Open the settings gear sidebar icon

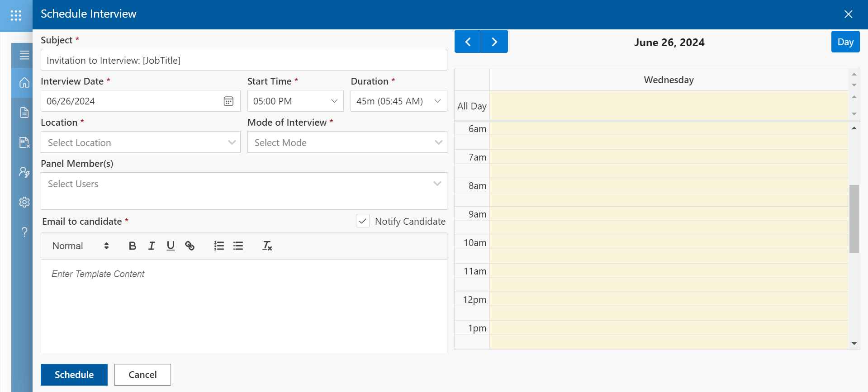(24, 202)
